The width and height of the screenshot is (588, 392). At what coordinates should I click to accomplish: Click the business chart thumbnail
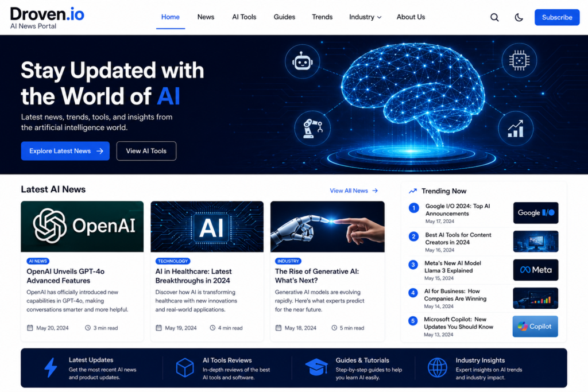click(536, 298)
